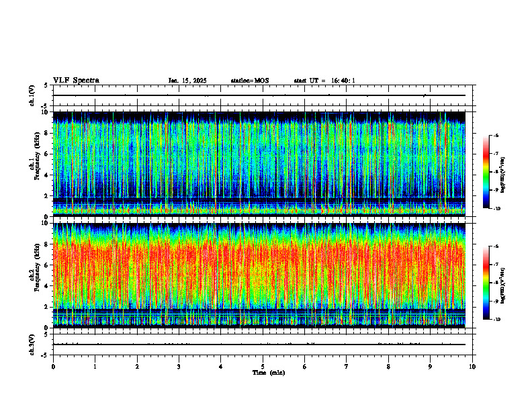Click the "-10" label on ch.1 color bar
Screen dimensions: 532x411
(496, 209)
